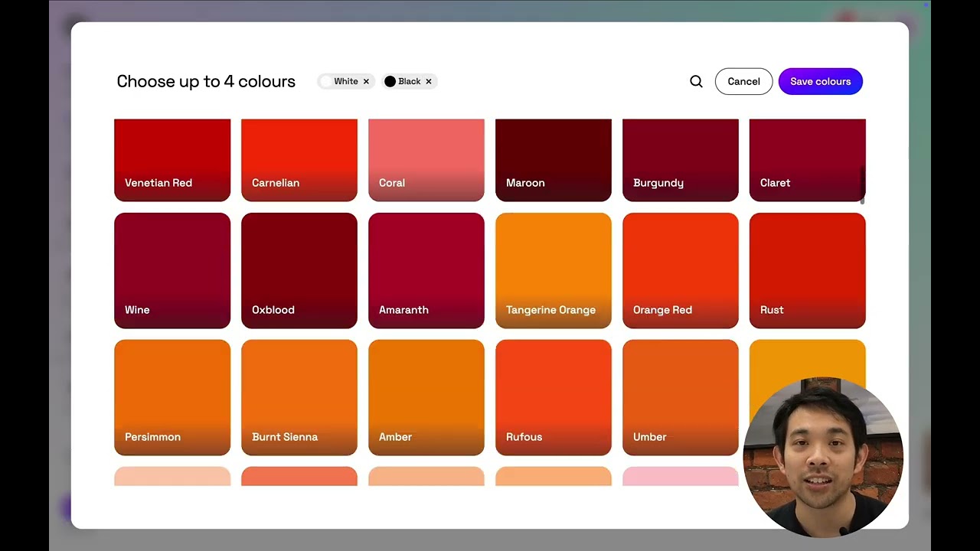Select the Persimmon swatch
This screenshot has width=980, height=551.
point(172,398)
